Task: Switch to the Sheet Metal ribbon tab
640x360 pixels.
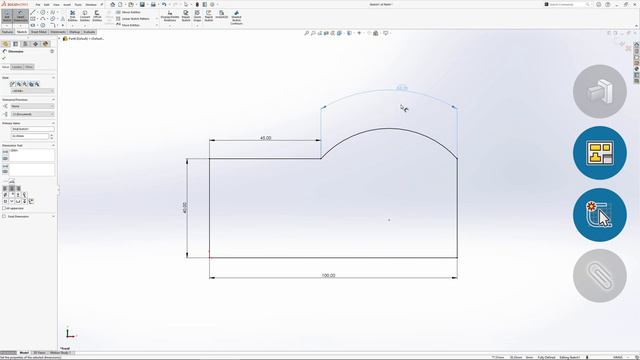Action: tap(39, 32)
